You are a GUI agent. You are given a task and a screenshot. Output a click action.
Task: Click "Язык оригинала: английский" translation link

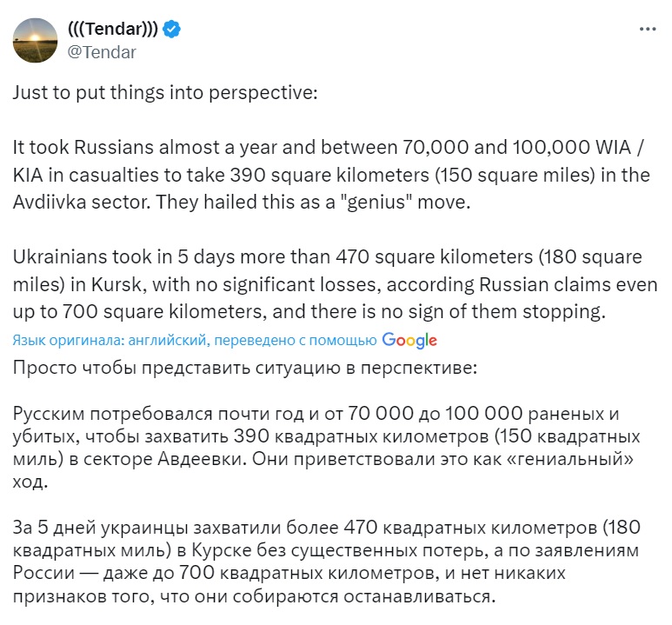110,341
